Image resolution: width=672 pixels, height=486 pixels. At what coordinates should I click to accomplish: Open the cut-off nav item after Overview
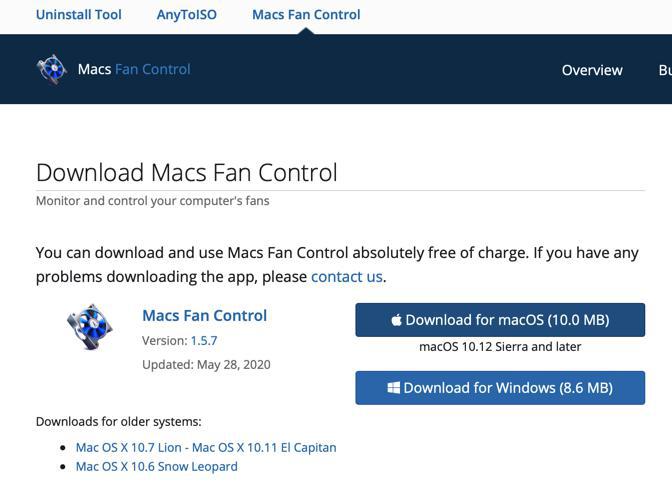pos(664,70)
